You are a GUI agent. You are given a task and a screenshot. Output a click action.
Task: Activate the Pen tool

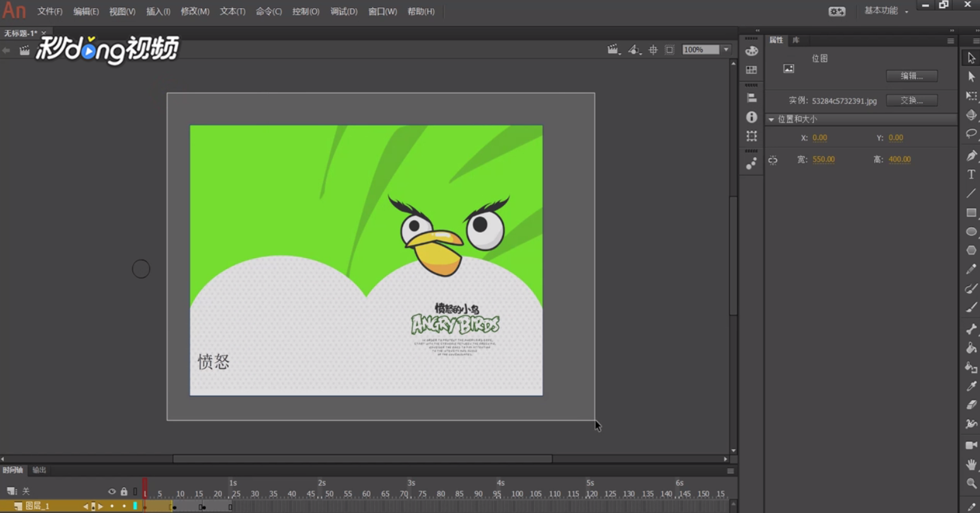pos(971,155)
